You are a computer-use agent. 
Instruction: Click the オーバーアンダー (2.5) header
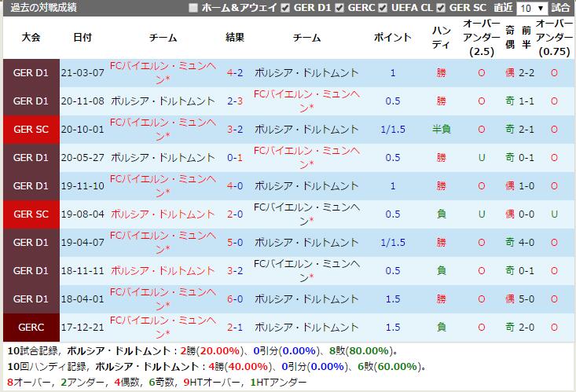click(481, 37)
